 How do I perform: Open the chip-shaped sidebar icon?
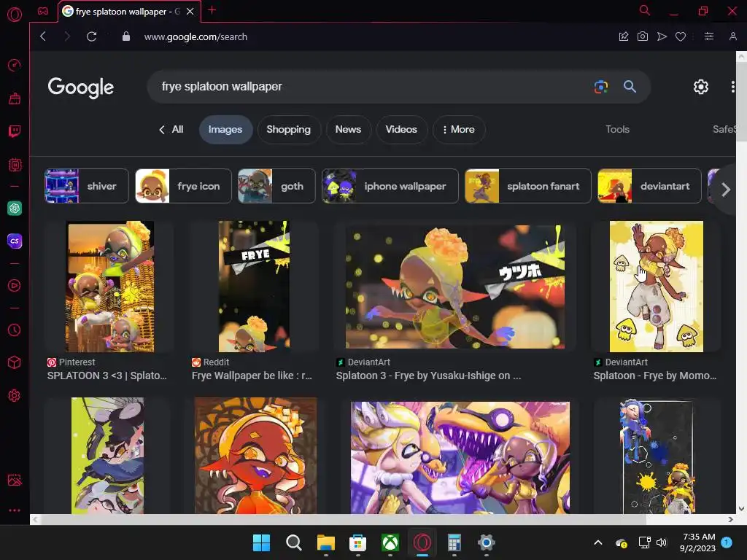(15, 165)
